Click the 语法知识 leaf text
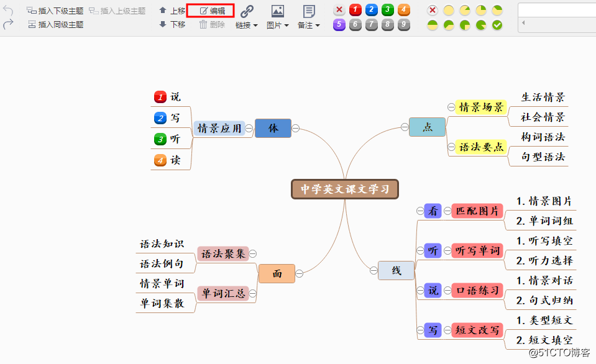Image resolution: width=596 pixels, height=364 pixels. point(162,244)
